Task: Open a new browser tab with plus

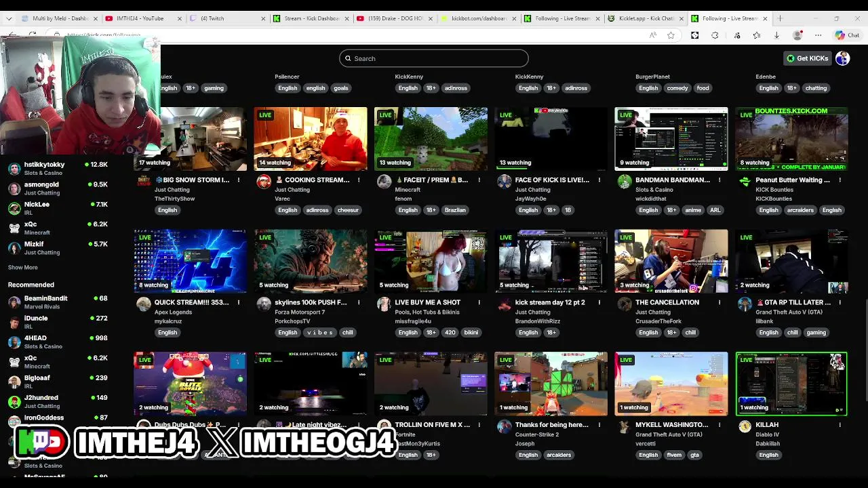Action: point(780,18)
